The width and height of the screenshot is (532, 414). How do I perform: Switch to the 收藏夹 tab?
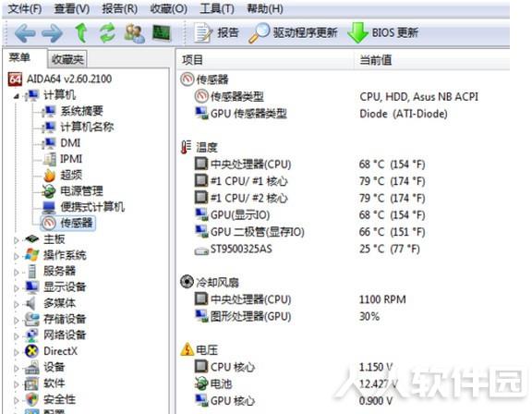(67, 59)
